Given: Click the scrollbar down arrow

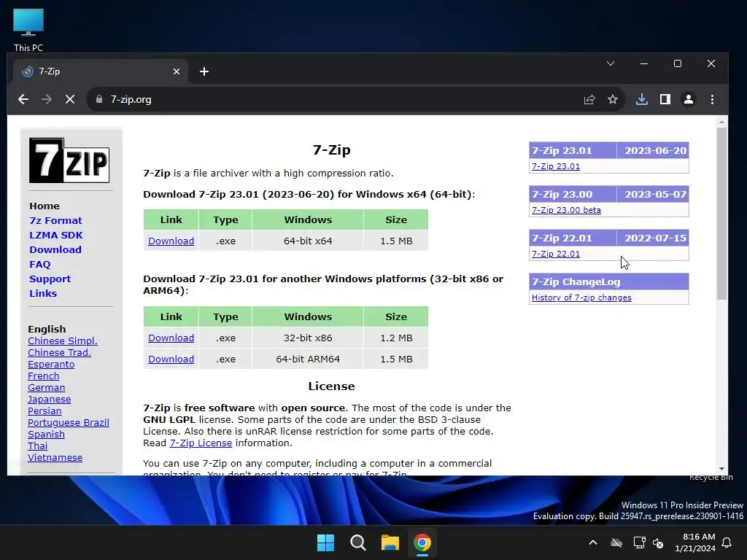Looking at the screenshot, I should coord(721,469).
